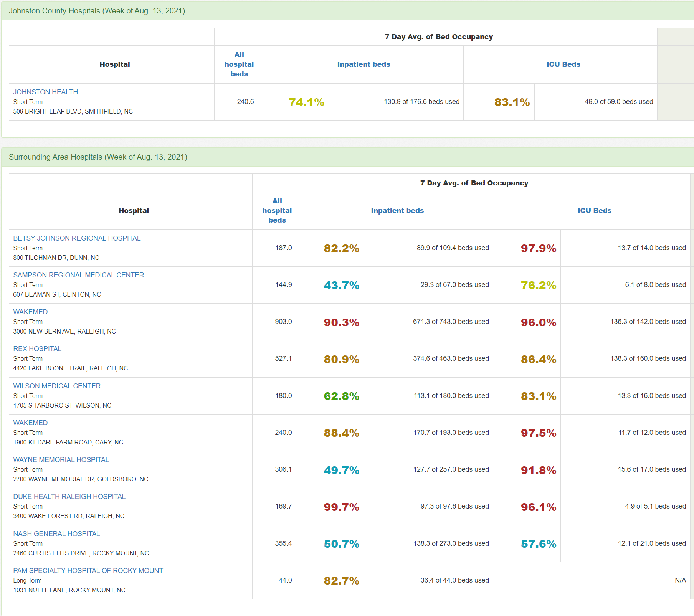
Task: Click the Surrounding Area Hospitals section heading
Action: [x=98, y=157]
